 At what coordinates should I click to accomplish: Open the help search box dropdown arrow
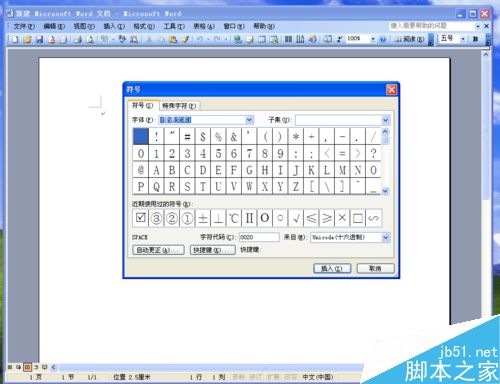pyautogui.click(x=478, y=26)
